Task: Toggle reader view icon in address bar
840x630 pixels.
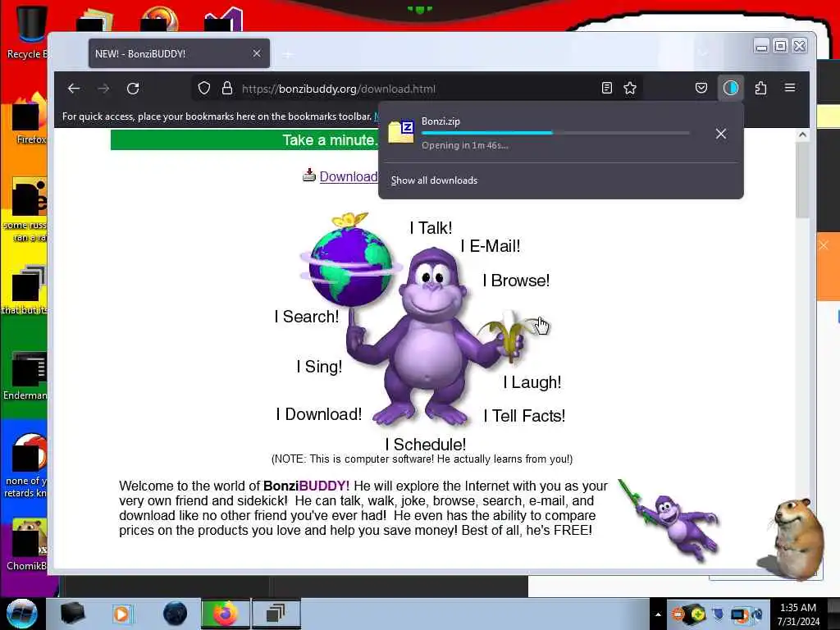Action: pyautogui.click(x=606, y=88)
